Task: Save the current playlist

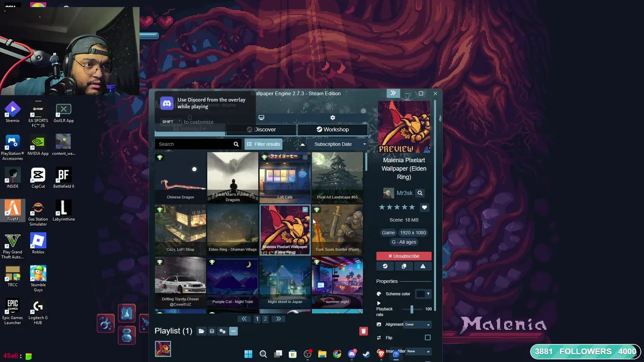Action: point(212,331)
